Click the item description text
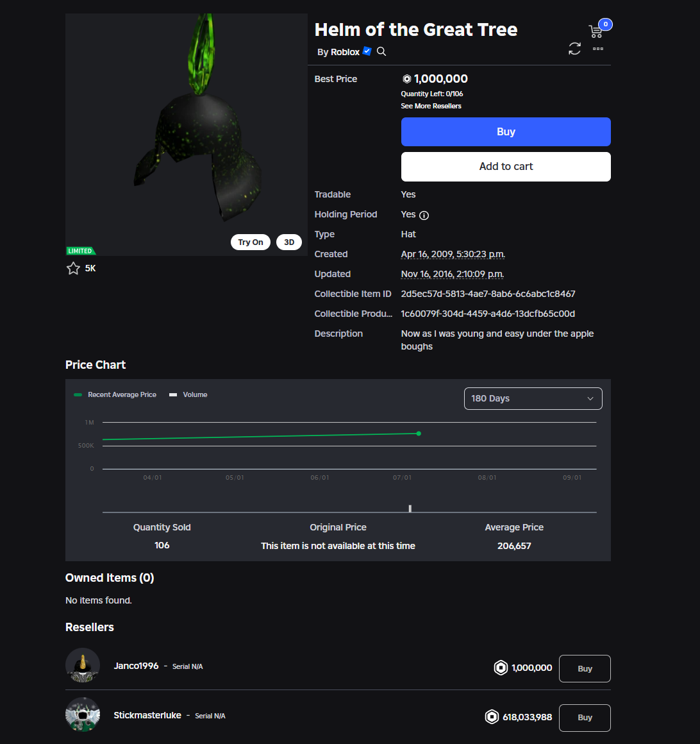This screenshot has height=744, width=700. point(497,340)
